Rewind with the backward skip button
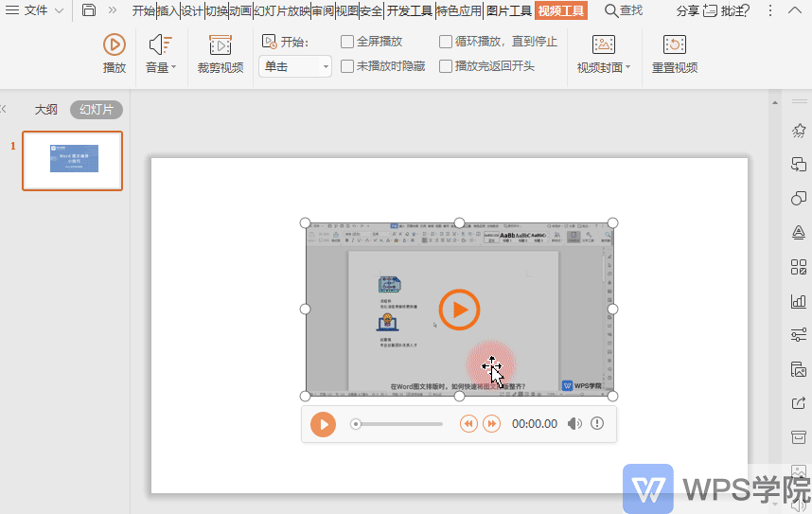 click(468, 424)
